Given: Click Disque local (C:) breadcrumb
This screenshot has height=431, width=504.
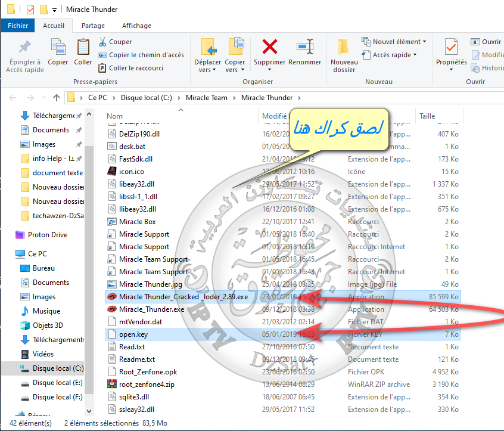Looking at the screenshot, I should point(146,98).
